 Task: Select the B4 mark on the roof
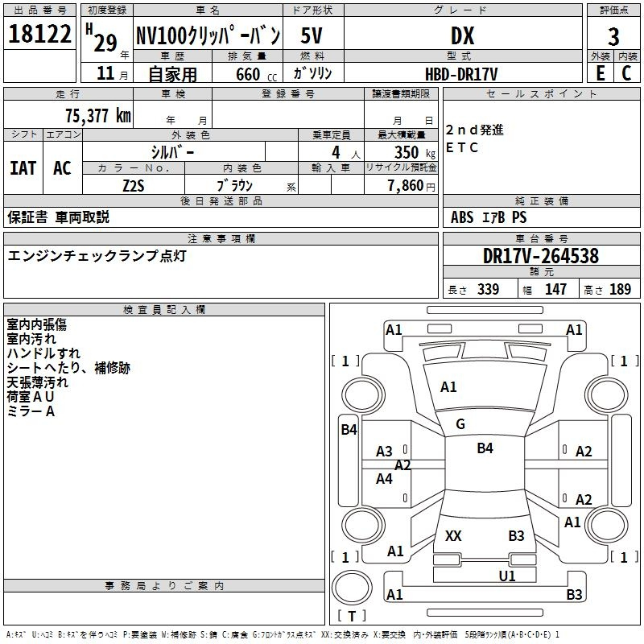click(485, 448)
